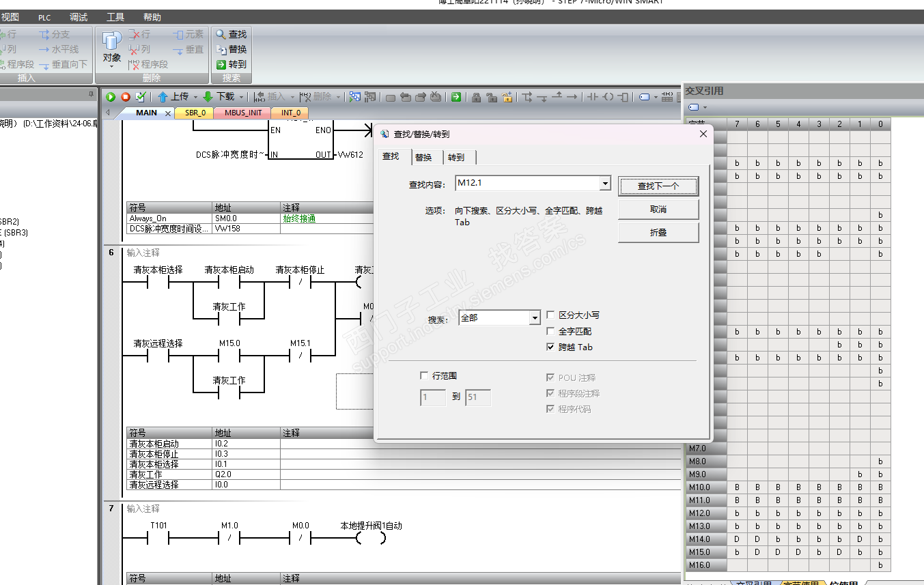Tick the 行范围 checkbox
Screen dimensions: 924x585
pyautogui.click(x=424, y=375)
